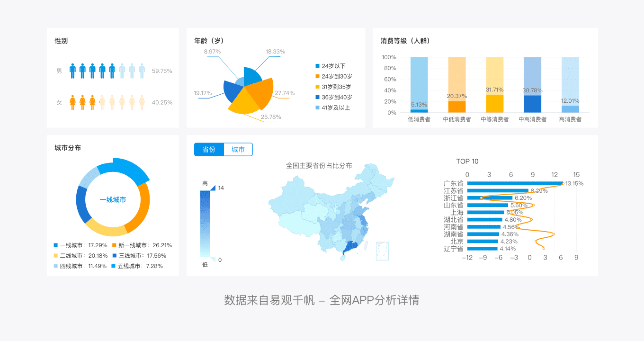Click the 高消费者 stacked bar
Image resolution: width=644 pixels, height=341 pixels.
pos(570,85)
